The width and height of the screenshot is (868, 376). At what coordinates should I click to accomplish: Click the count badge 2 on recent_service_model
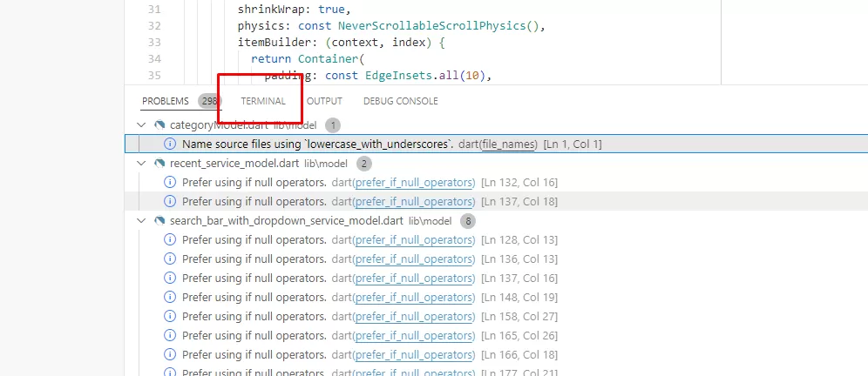(x=364, y=164)
